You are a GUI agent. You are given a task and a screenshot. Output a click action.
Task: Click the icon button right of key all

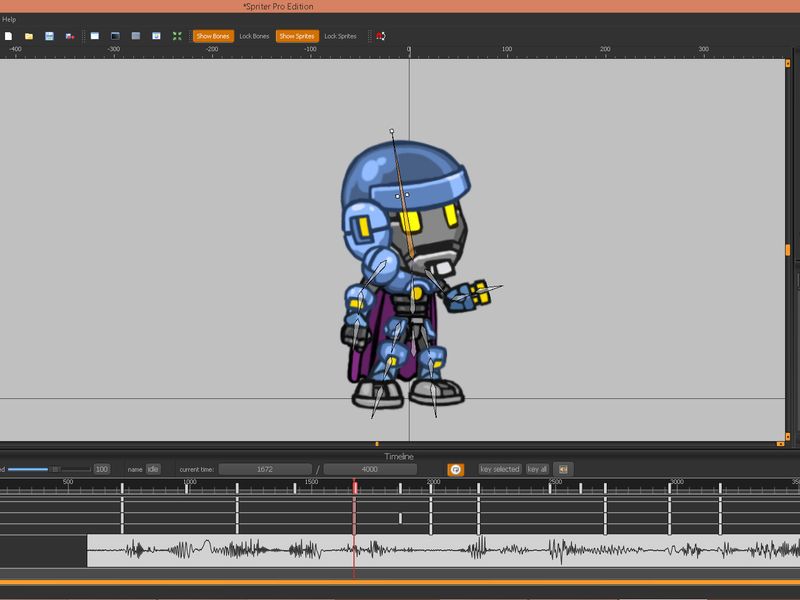[x=563, y=469]
